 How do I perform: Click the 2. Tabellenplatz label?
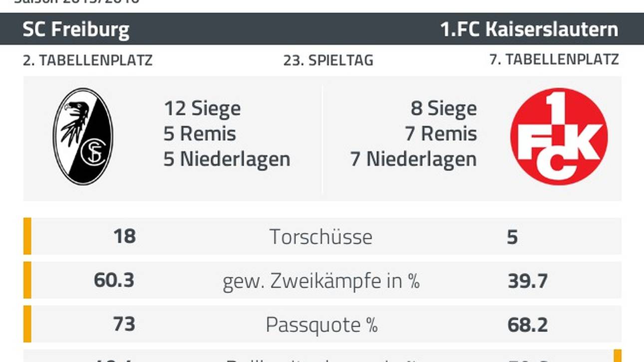tap(87, 60)
